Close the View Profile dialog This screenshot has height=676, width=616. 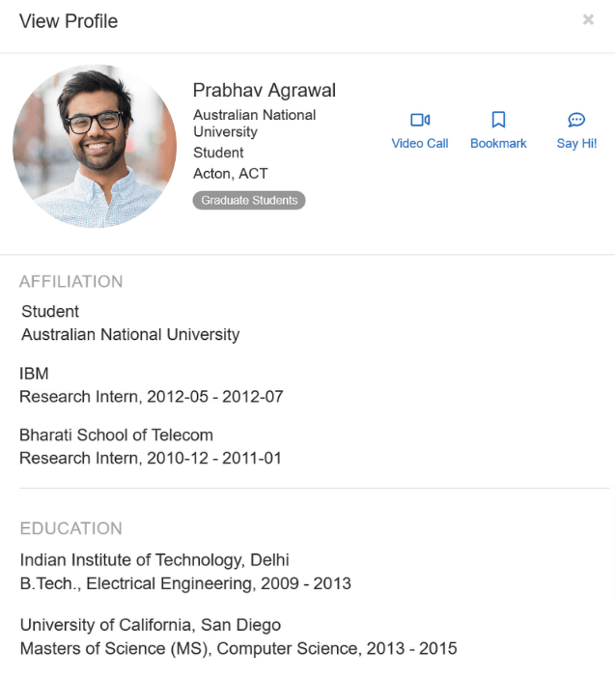pyautogui.click(x=588, y=19)
